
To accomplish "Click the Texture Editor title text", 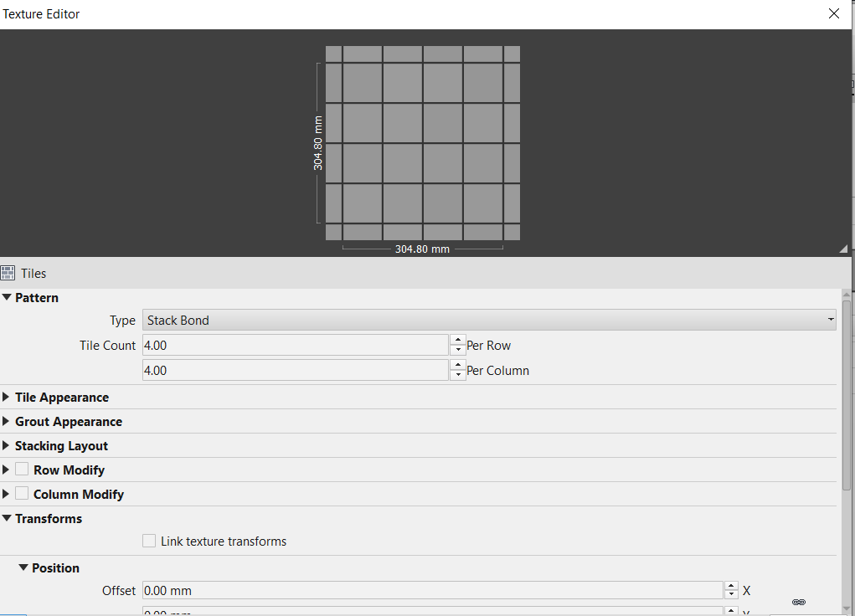I will coord(41,14).
